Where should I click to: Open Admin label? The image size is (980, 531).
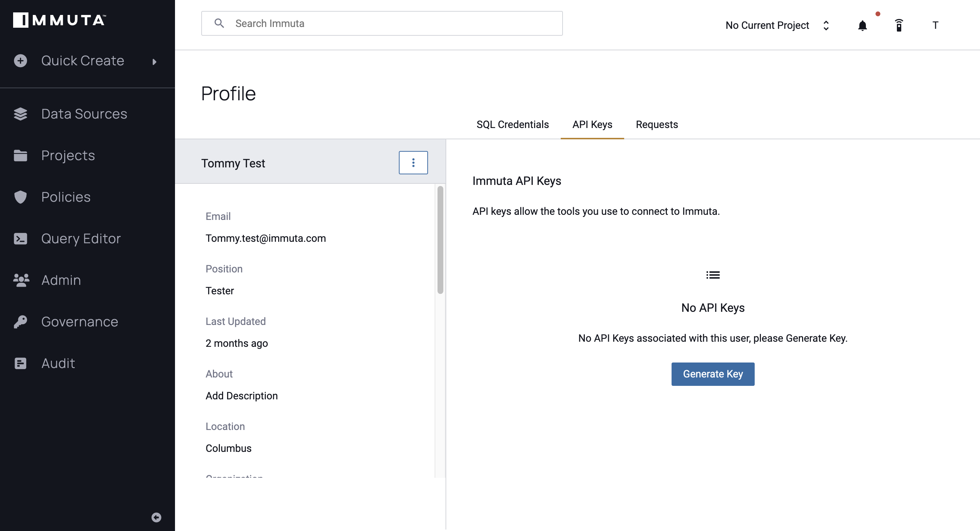pos(61,280)
